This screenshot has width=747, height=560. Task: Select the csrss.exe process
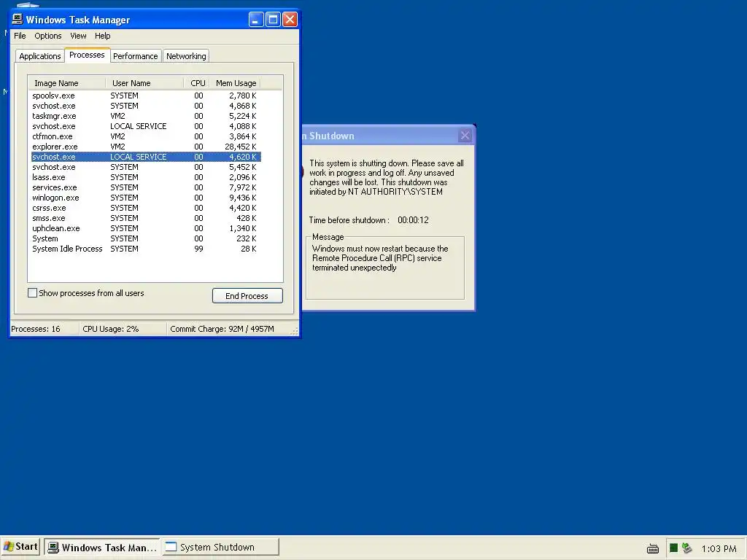coord(146,208)
